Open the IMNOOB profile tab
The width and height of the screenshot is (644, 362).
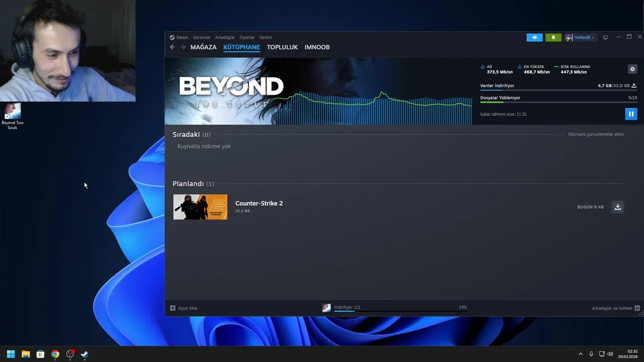coord(317,47)
